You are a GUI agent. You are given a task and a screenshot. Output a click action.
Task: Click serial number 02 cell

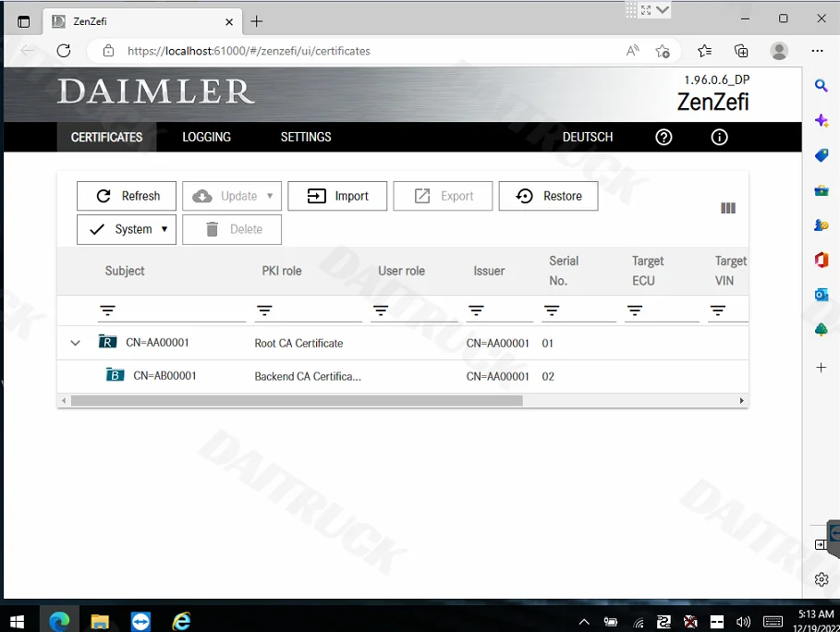point(548,377)
